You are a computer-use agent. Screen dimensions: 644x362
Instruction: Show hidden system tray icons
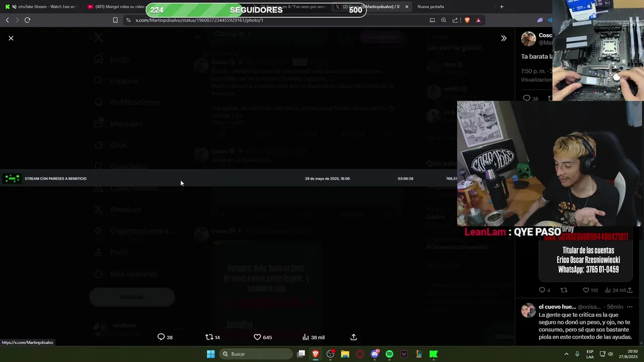(566, 354)
